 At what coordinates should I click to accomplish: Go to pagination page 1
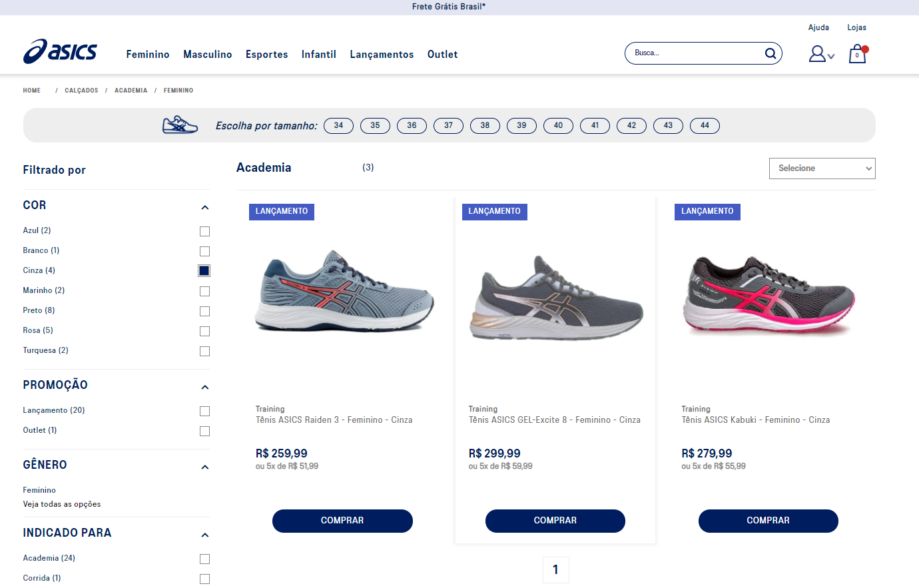[x=555, y=570]
